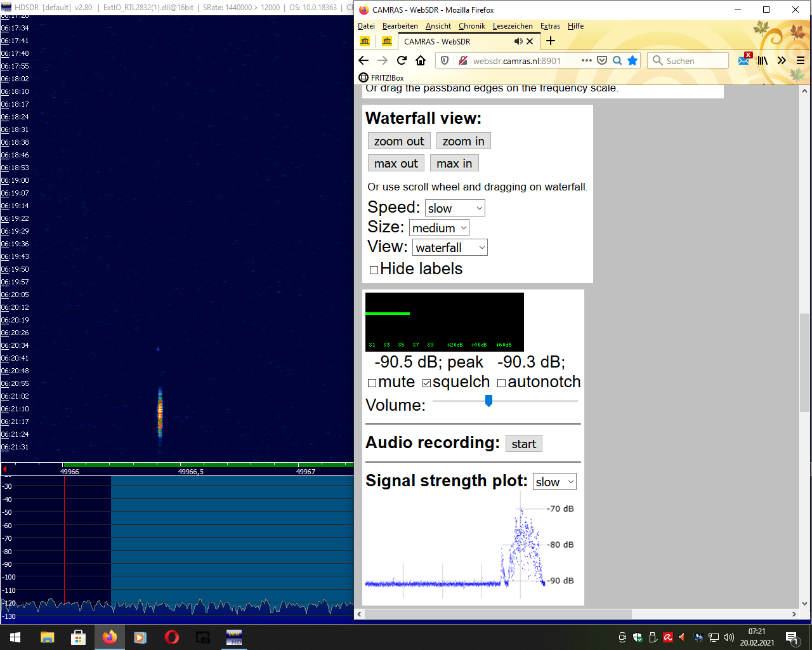812x650 pixels.
Task: Open the connection not secure lock icon
Action: (463, 60)
